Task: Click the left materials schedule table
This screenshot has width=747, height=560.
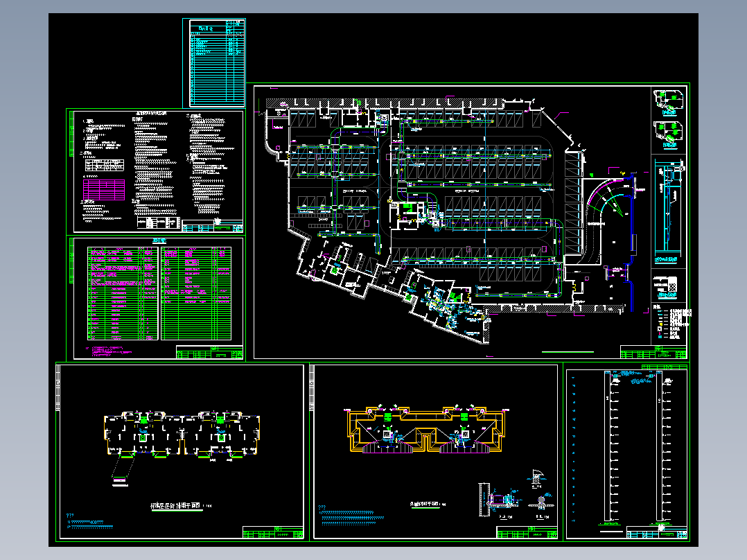Action: [x=123, y=293]
